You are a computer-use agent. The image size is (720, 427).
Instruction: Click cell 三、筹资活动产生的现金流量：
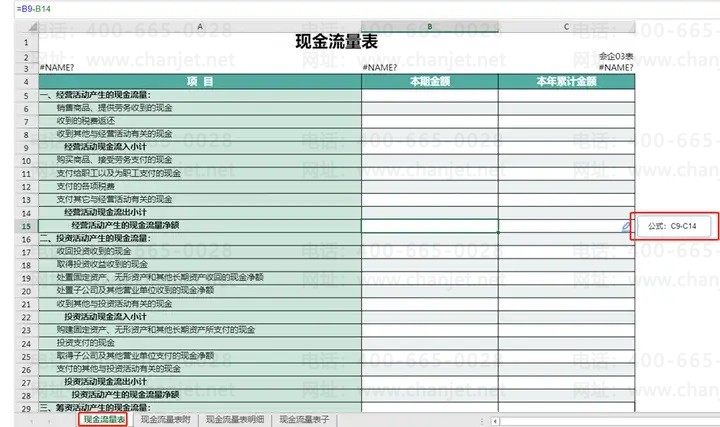(x=200, y=408)
